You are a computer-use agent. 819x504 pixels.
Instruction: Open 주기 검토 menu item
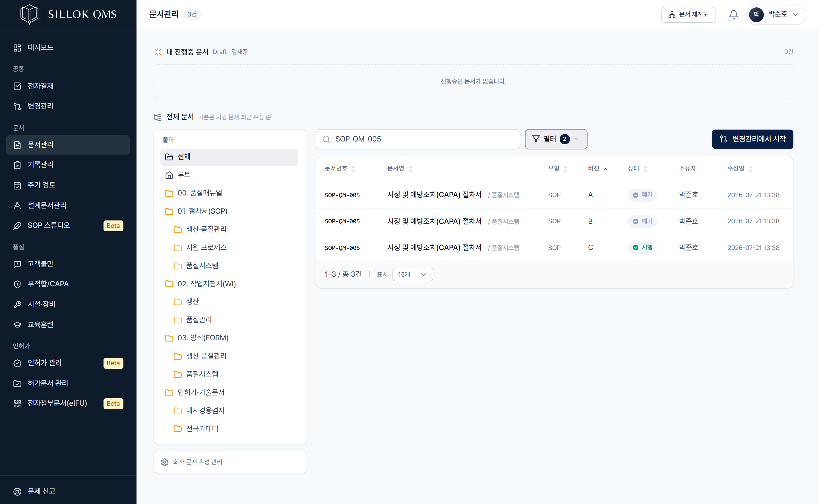(68, 185)
